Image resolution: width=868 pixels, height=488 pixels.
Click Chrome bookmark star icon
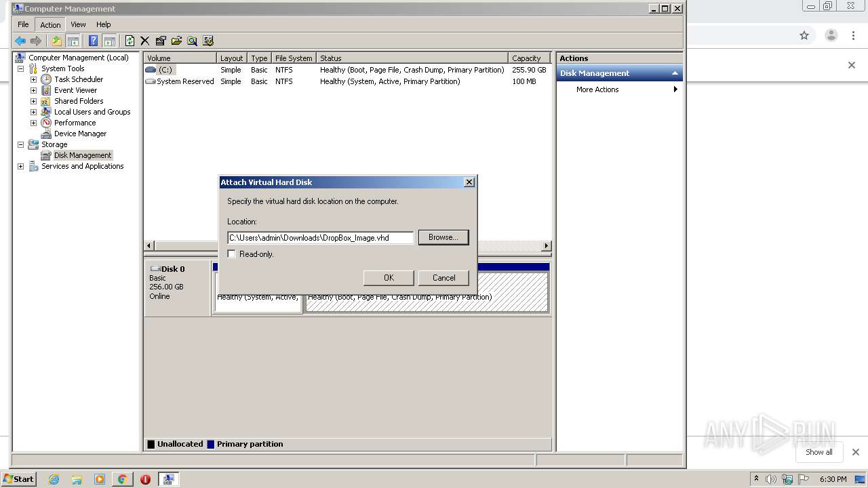pyautogui.click(x=804, y=35)
